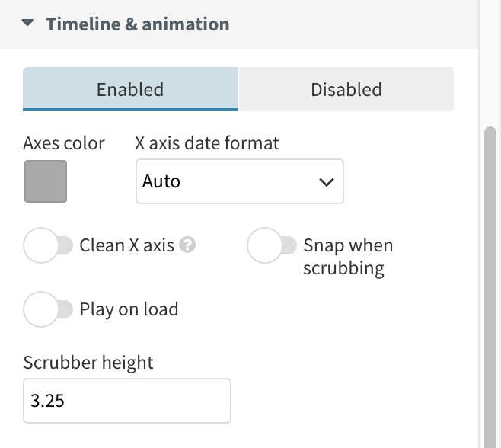Open the Axes color swatch
Screen dimensions: 501x448
[46, 181]
